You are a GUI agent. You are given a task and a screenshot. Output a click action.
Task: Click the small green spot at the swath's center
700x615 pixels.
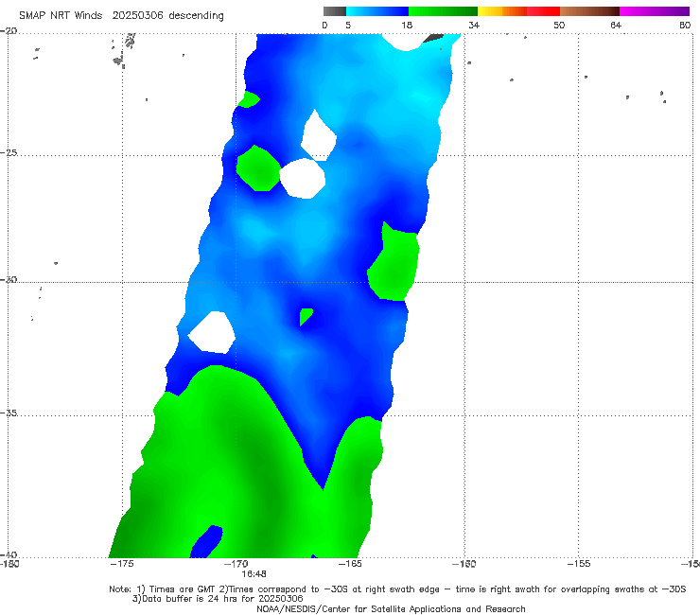pos(306,316)
